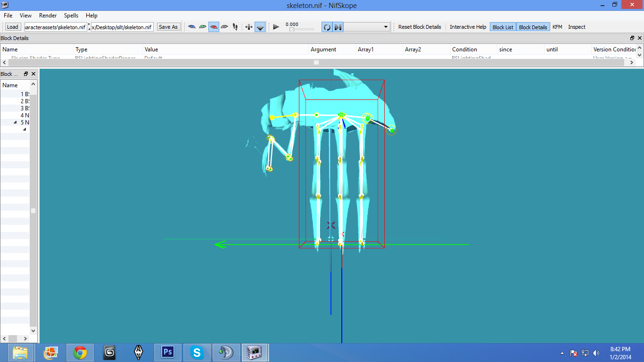Toggle the animation loop button

pyautogui.click(x=327, y=27)
